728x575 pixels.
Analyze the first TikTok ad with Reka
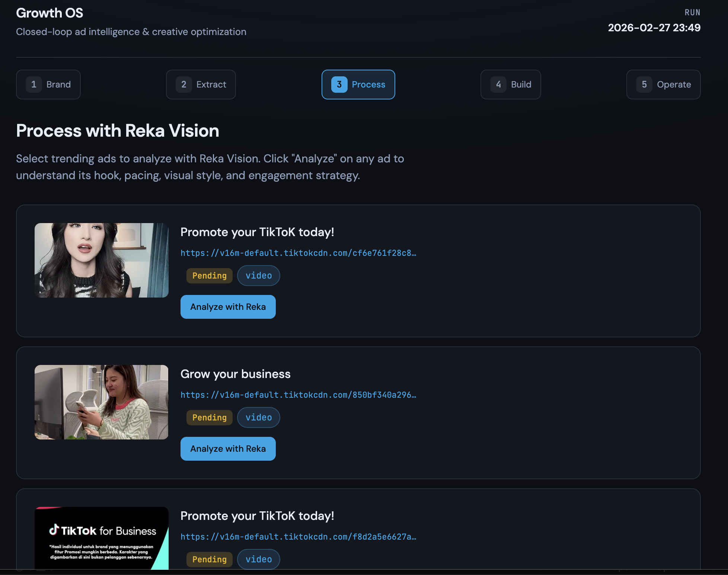228,307
